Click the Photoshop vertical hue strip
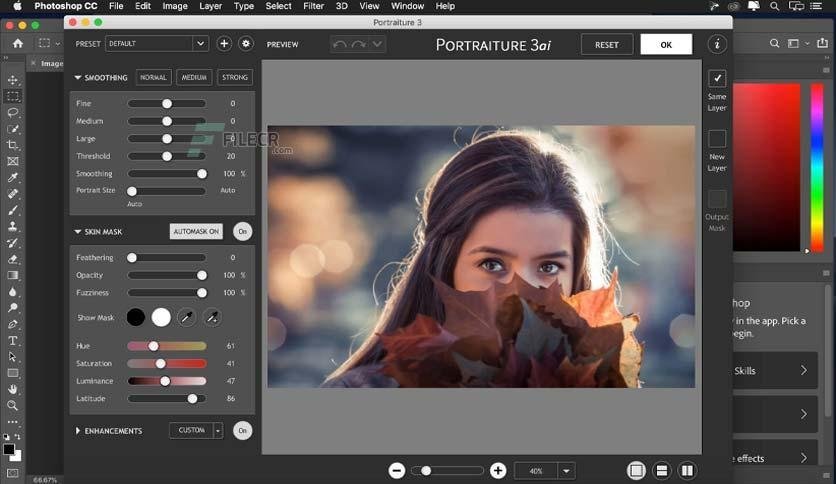The width and height of the screenshot is (836, 484). pyautogui.click(x=817, y=167)
